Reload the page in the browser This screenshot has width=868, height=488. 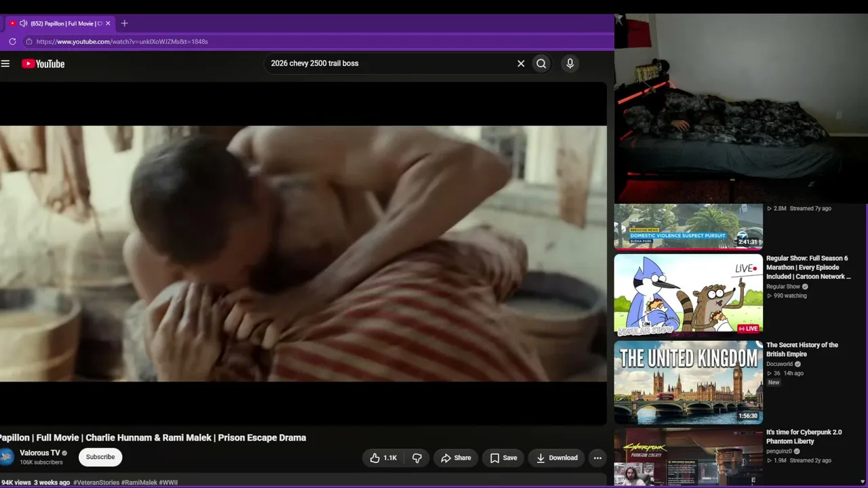point(12,41)
